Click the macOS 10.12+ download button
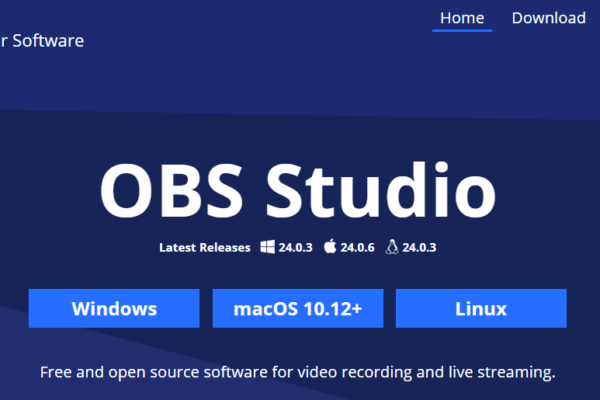The height and width of the screenshot is (400, 600). tap(298, 309)
